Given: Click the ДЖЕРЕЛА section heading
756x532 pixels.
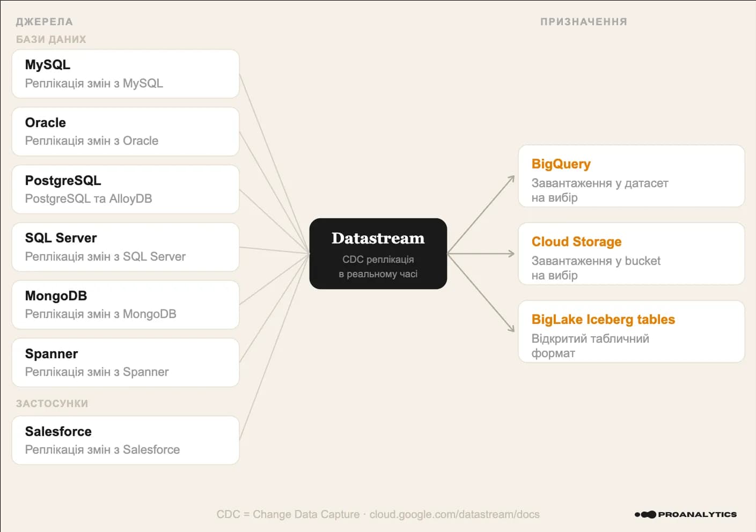Looking at the screenshot, I should 45,22.
